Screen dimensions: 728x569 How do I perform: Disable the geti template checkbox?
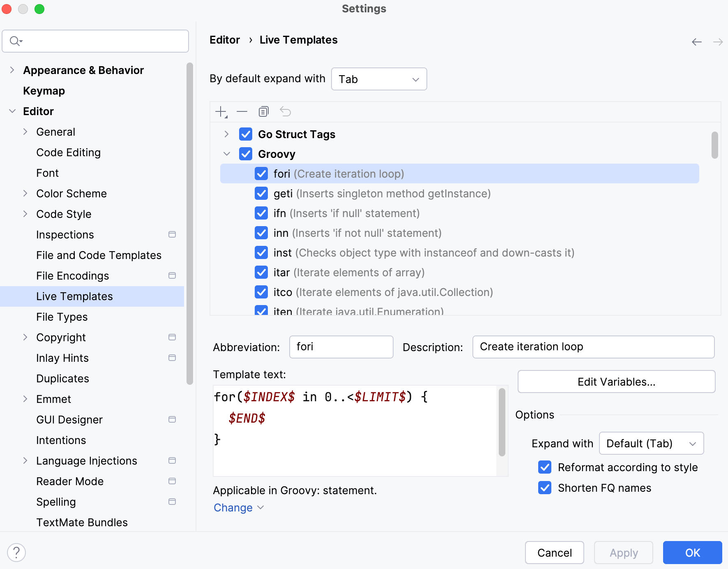pyautogui.click(x=261, y=193)
